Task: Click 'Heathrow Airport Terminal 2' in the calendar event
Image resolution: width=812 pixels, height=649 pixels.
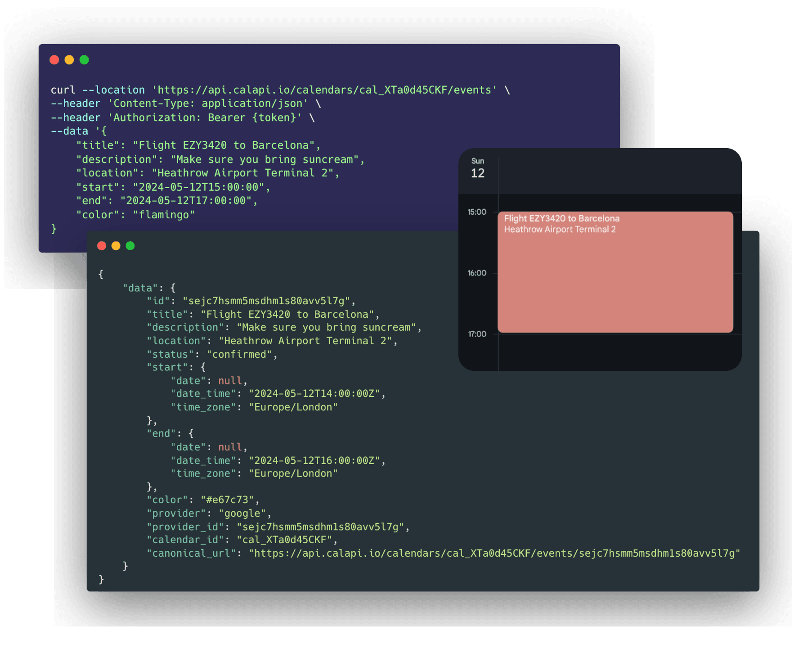Action: [x=560, y=230]
